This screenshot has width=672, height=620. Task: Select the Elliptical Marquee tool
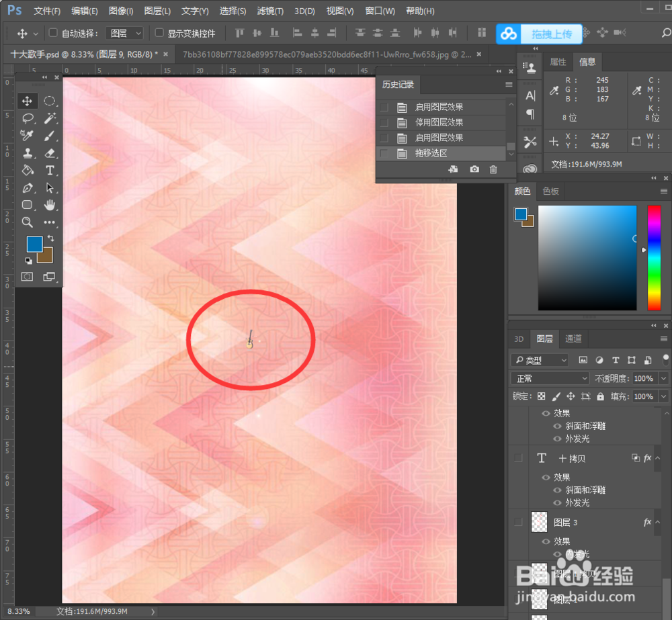(x=50, y=101)
